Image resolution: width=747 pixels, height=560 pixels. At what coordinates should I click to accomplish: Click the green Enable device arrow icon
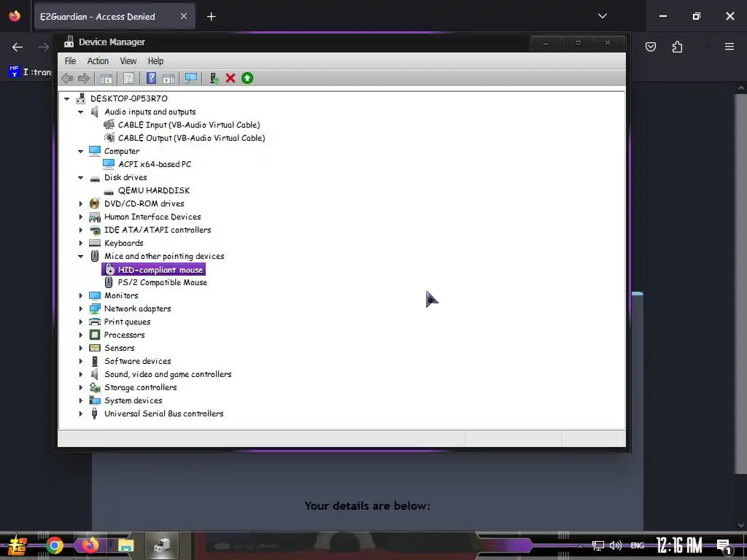pos(247,78)
